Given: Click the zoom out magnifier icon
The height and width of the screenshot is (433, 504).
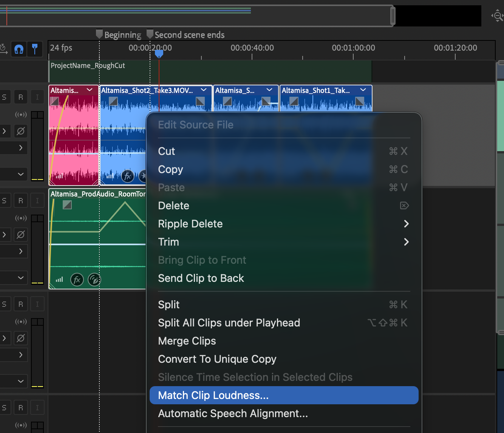Looking at the screenshot, I should click(x=498, y=16).
